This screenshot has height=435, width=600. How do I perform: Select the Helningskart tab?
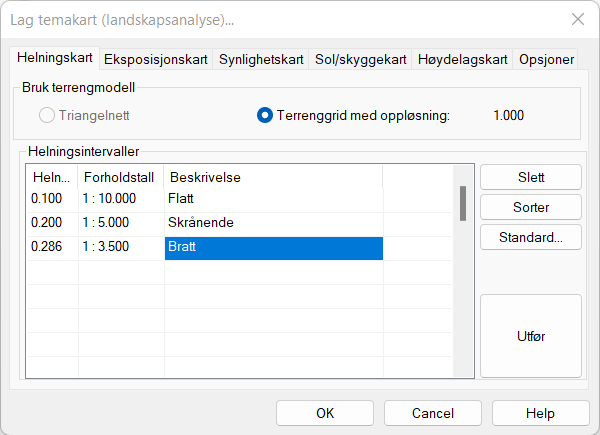(x=54, y=58)
